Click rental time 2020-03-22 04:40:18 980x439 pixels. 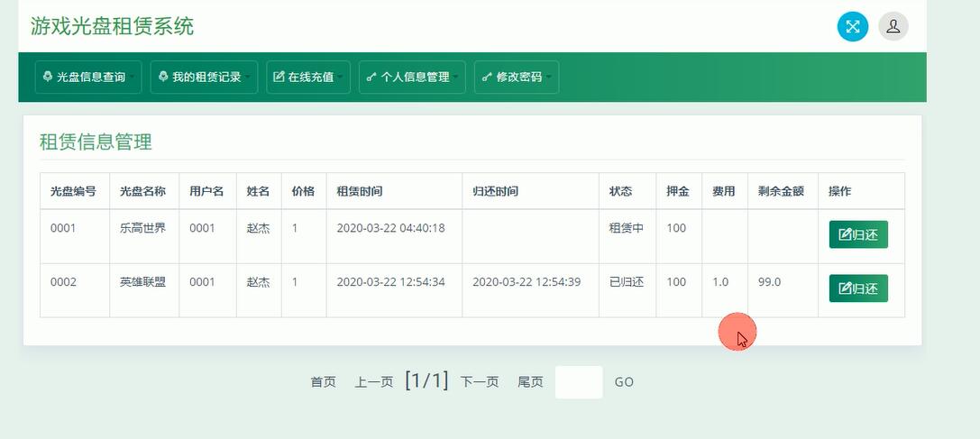point(390,228)
